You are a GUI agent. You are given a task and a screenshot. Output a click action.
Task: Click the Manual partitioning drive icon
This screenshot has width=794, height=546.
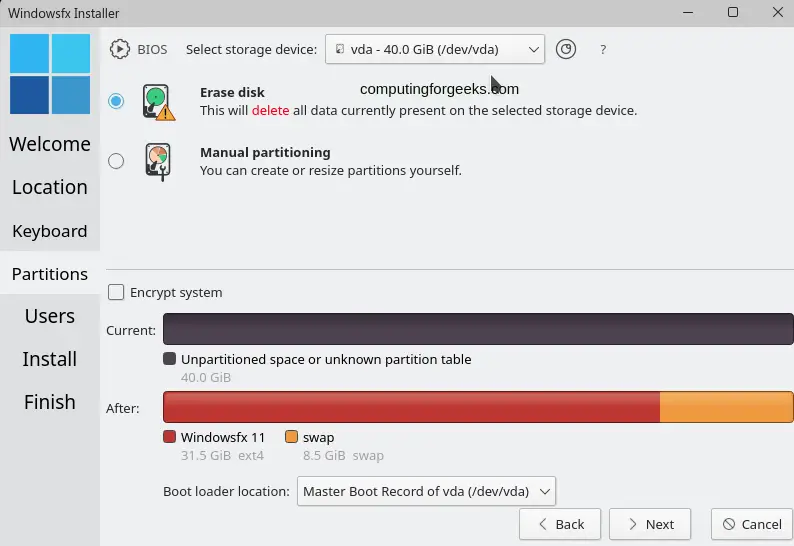[158, 162]
